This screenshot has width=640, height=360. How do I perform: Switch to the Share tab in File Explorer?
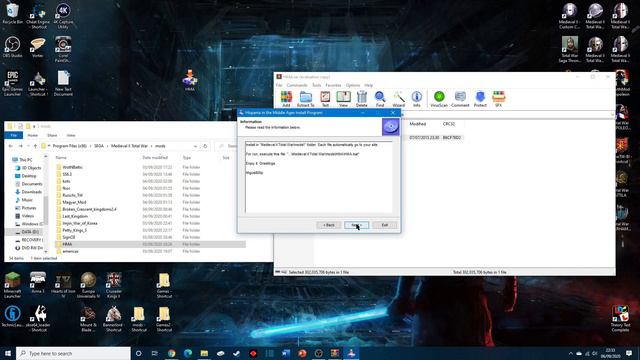[52, 135]
